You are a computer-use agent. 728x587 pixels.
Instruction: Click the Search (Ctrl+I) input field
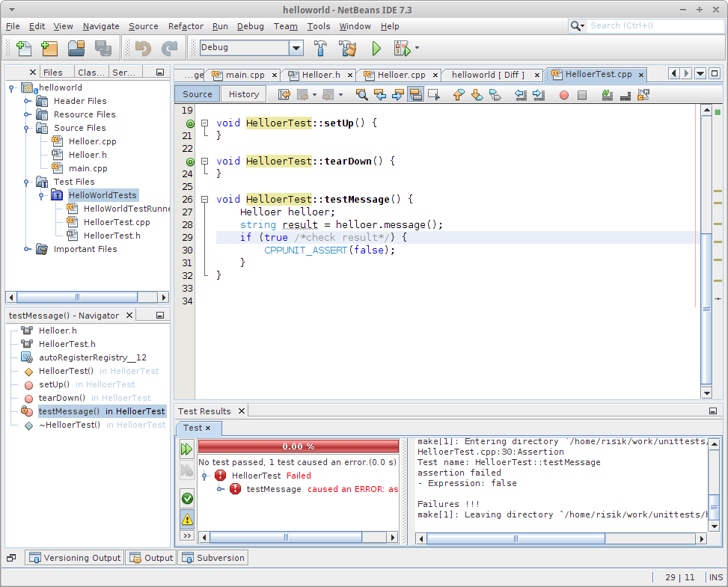click(x=650, y=25)
